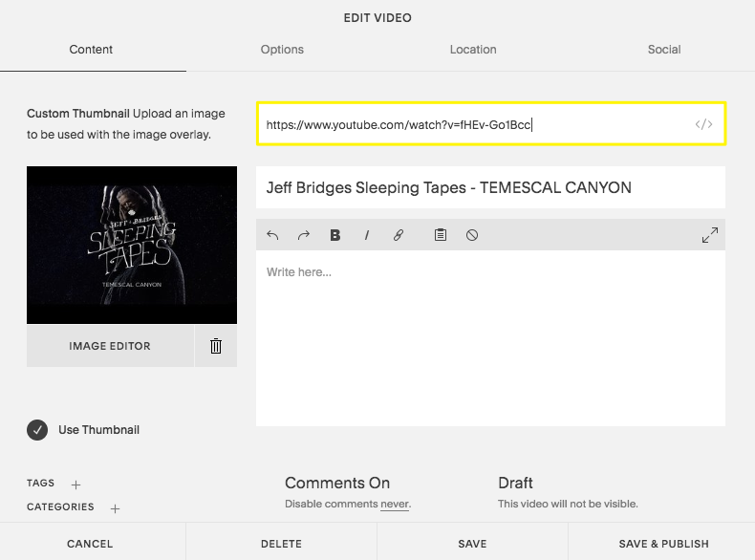Toggle bold text formatting
The image size is (755, 560).
point(335,235)
